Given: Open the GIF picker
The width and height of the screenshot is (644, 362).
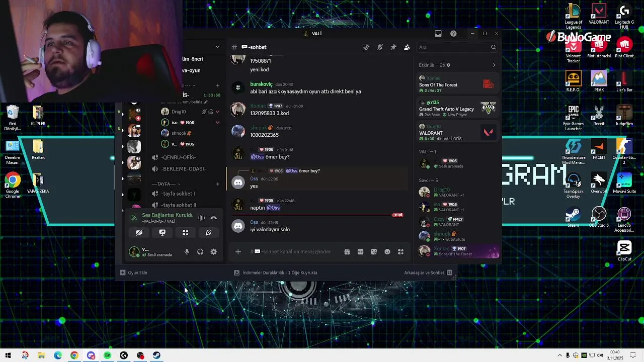Looking at the screenshot, I should 360,251.
